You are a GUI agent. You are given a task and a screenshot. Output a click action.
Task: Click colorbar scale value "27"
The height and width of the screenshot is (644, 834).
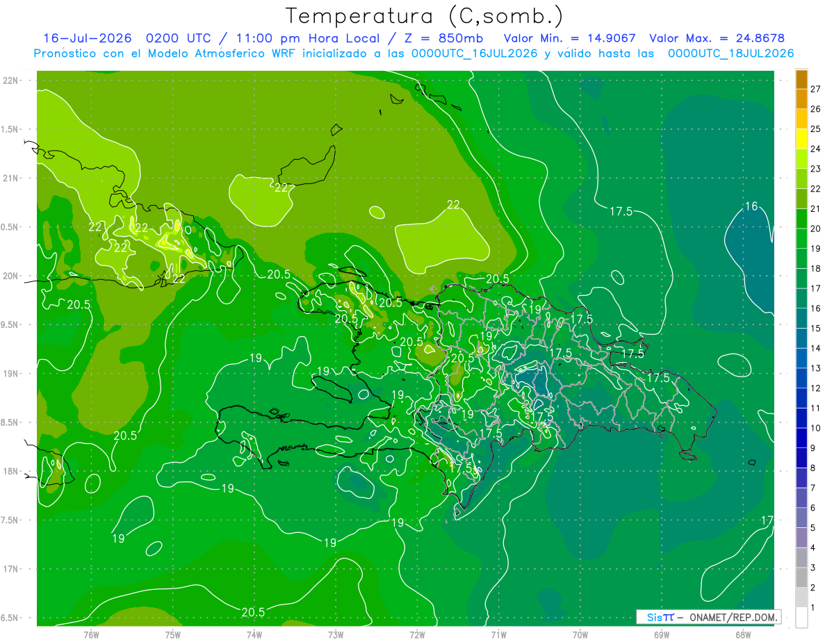(816, 89)
